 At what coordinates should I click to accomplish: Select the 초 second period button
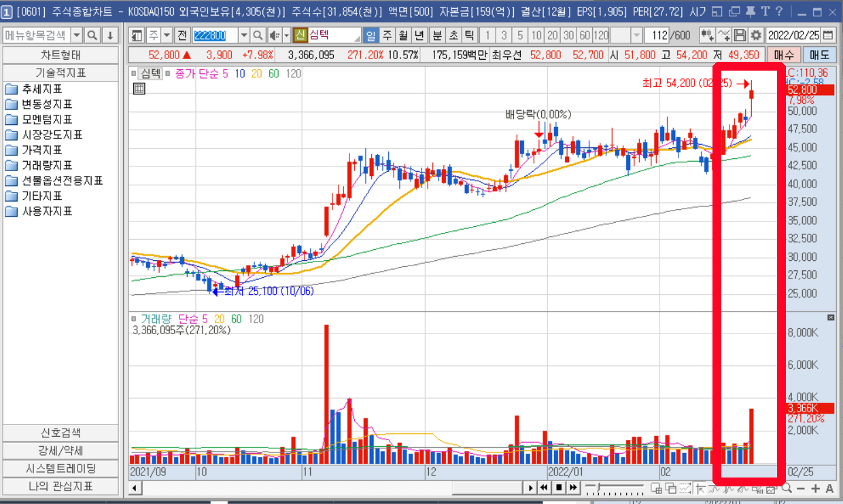tap(453, 35)
